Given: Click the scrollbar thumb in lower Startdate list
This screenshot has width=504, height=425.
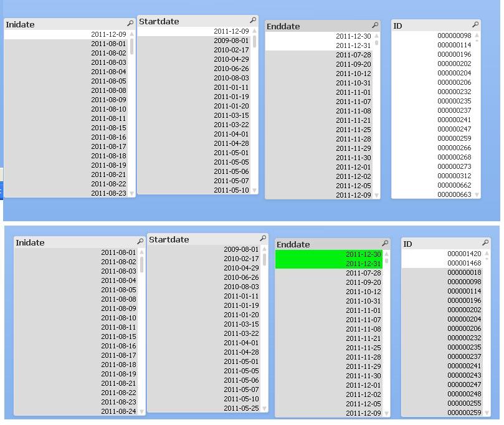Looking at the screenshot, I should click(x=265, y=259).
